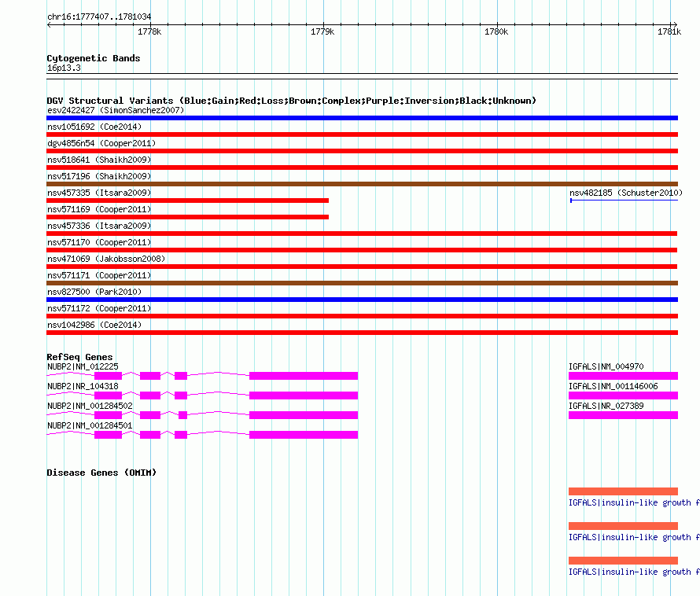Click the nsv1042986 (Coe2014) label
This screenshot has height=596, width=700.
pos(94,325)
